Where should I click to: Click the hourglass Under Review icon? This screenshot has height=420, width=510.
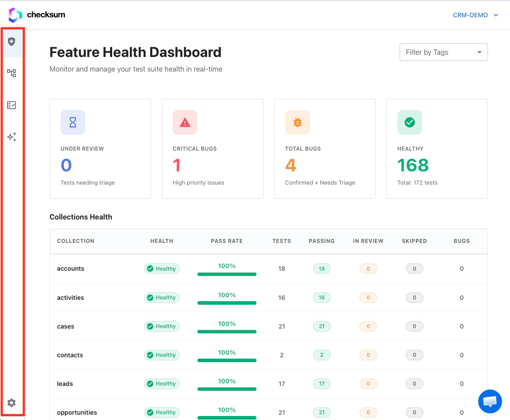click(73, 122)
